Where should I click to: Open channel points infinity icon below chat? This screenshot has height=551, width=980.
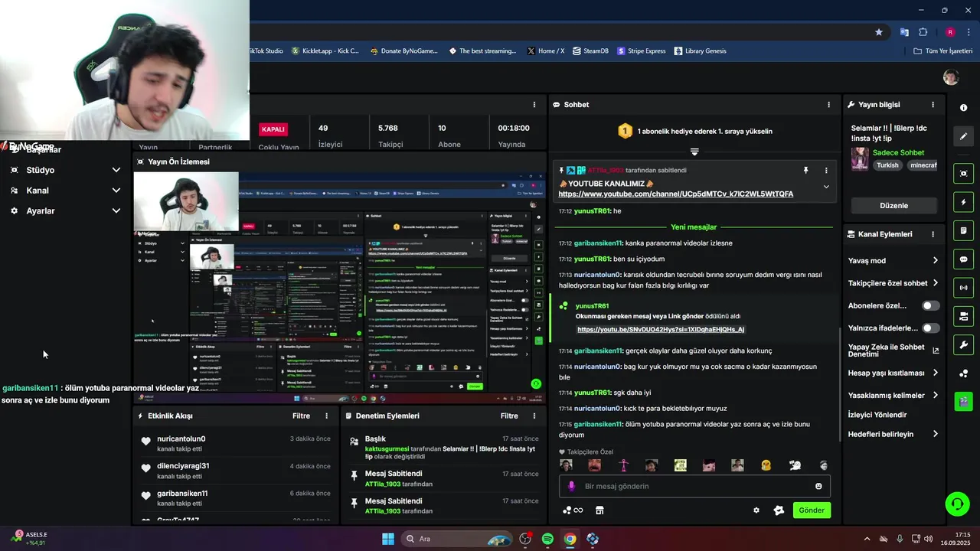573,510
